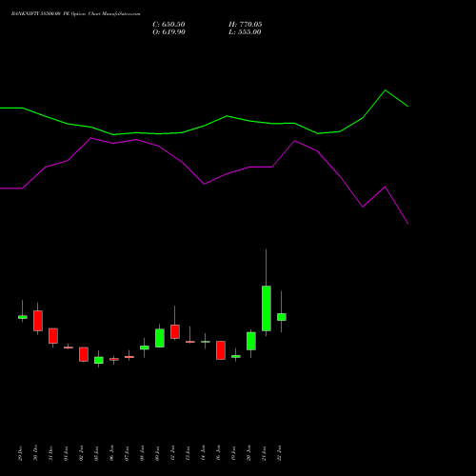Select the 30 Dec date label
This screenshot has height=476, width=476.
point(35,453)
